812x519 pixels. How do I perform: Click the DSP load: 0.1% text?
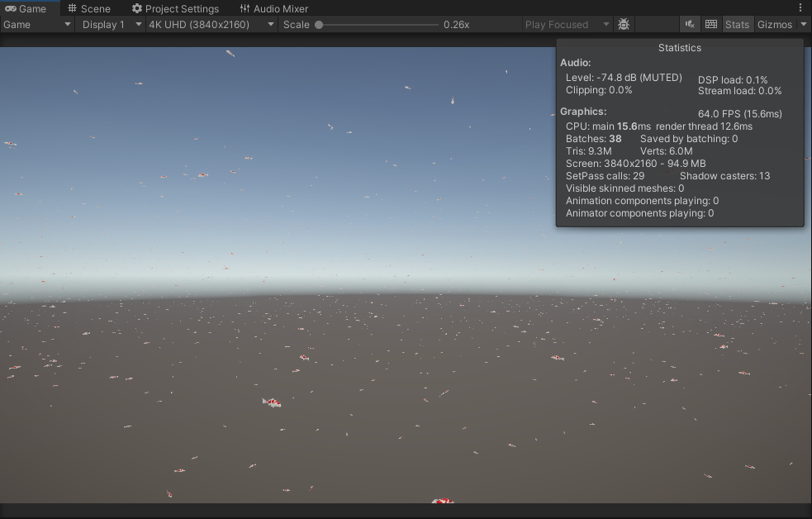click(733, 80)
